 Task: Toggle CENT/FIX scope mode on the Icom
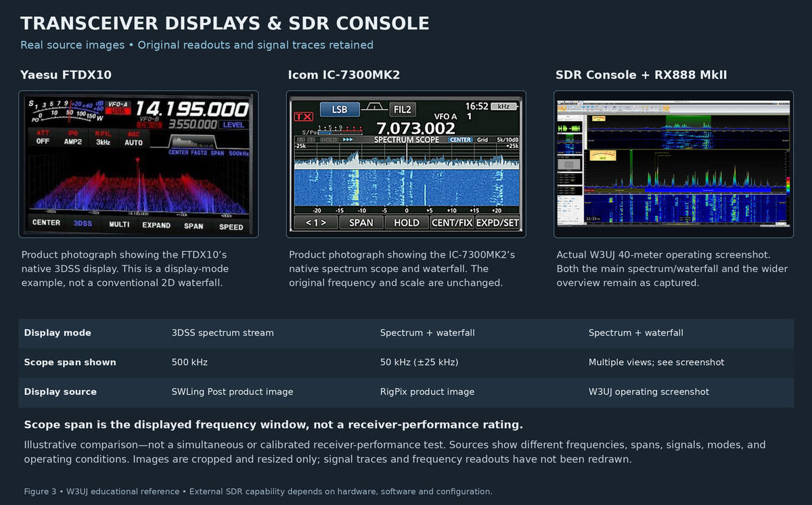pyautogui.click(x=452, y=222)
